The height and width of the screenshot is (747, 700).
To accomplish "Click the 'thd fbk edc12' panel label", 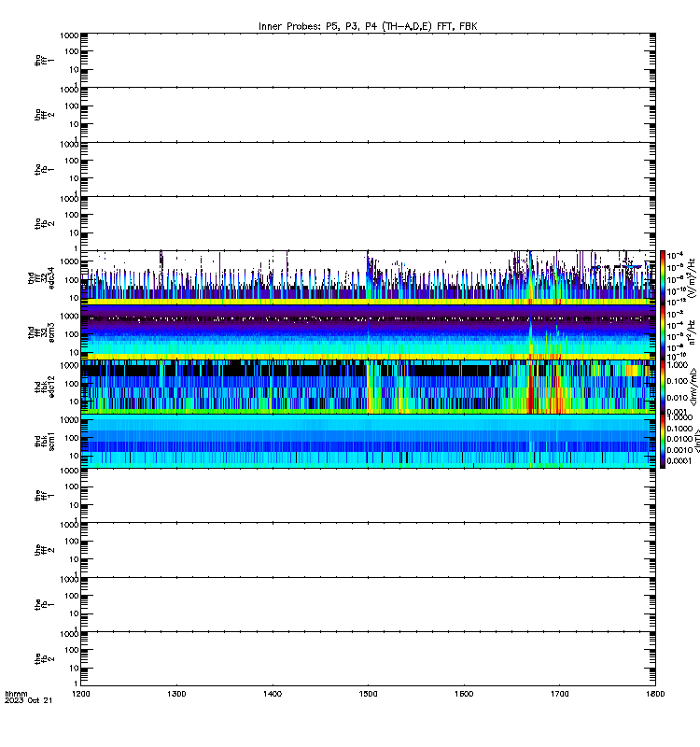I will pyautogui.click(x=44, y=387).
